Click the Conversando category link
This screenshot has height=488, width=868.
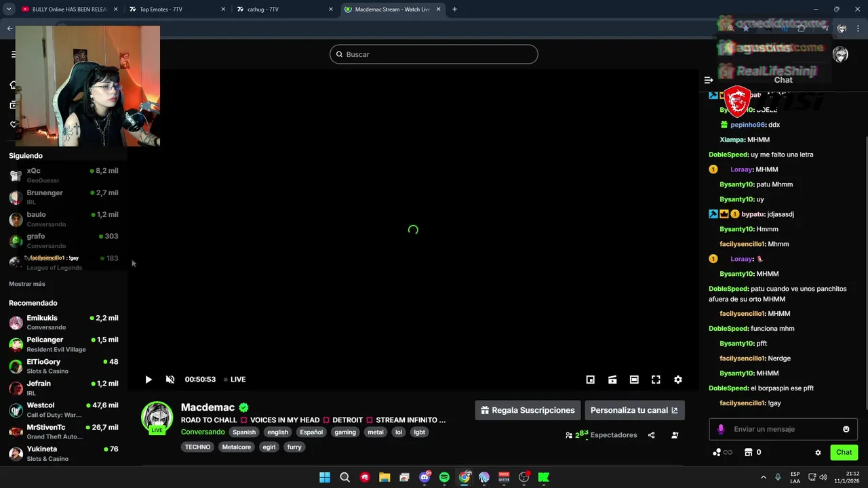[x=203, y=432]
